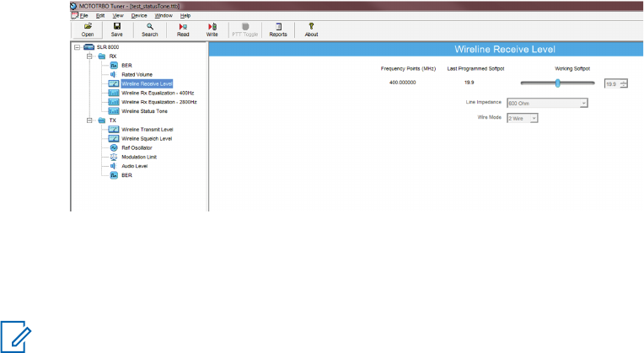The width and height of the screenshot is (644, 353).
Task: Click the TX folder icon
Action: 102,120
